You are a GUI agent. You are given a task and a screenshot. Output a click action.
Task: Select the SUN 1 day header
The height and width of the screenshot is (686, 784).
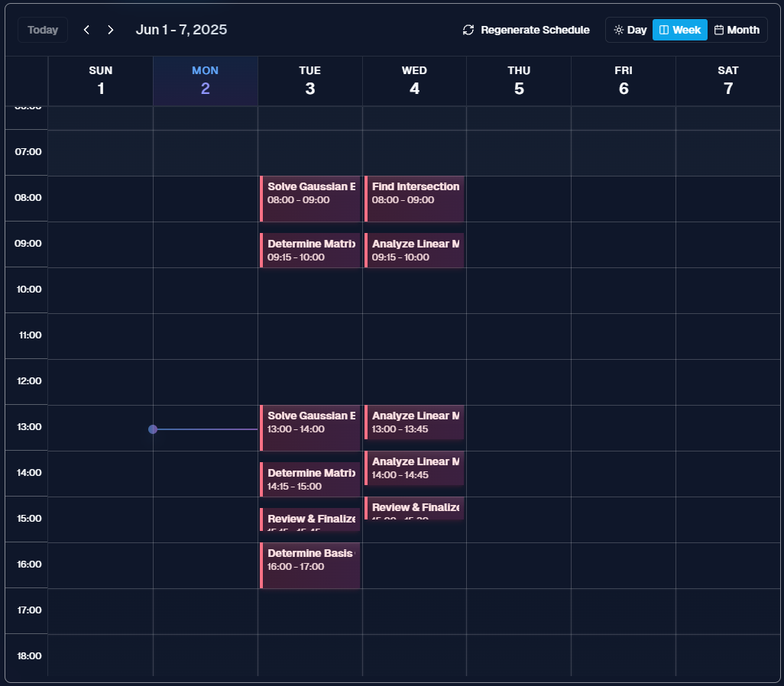coord(101,80)
